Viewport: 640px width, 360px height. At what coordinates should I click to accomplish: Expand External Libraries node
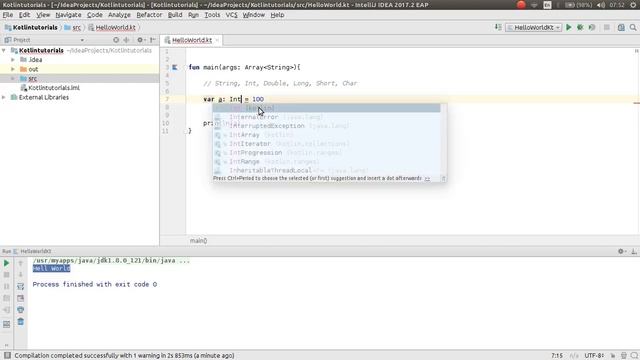click(4, 97)
